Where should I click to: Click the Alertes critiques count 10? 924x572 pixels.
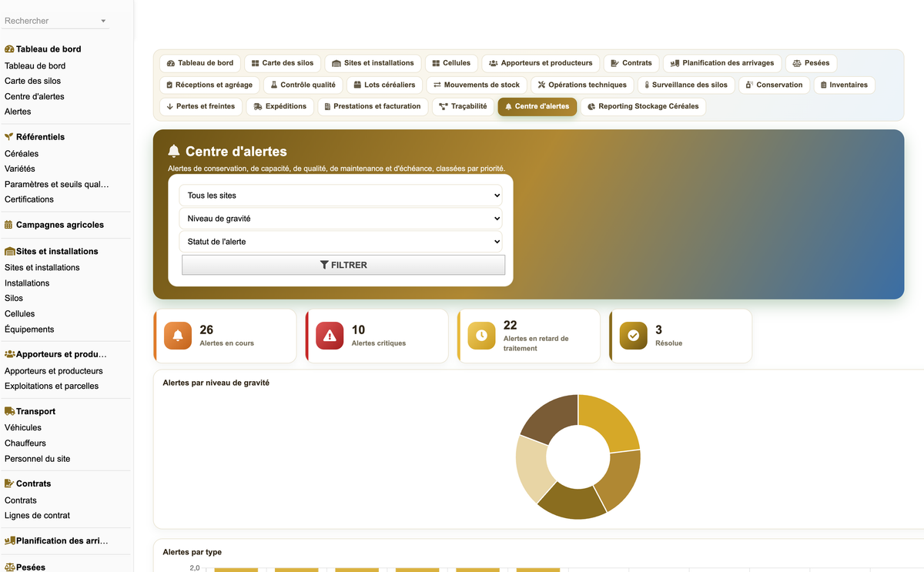(358, 329)
